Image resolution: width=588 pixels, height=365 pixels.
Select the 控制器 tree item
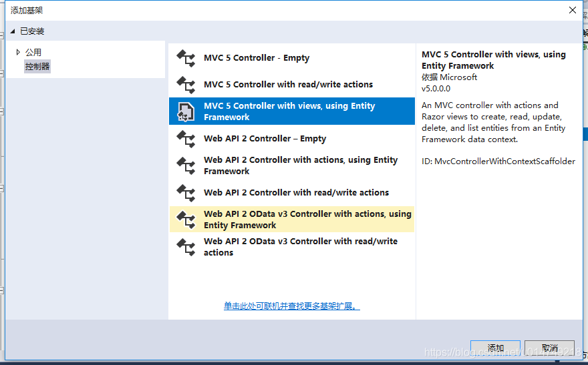(37, 67)
